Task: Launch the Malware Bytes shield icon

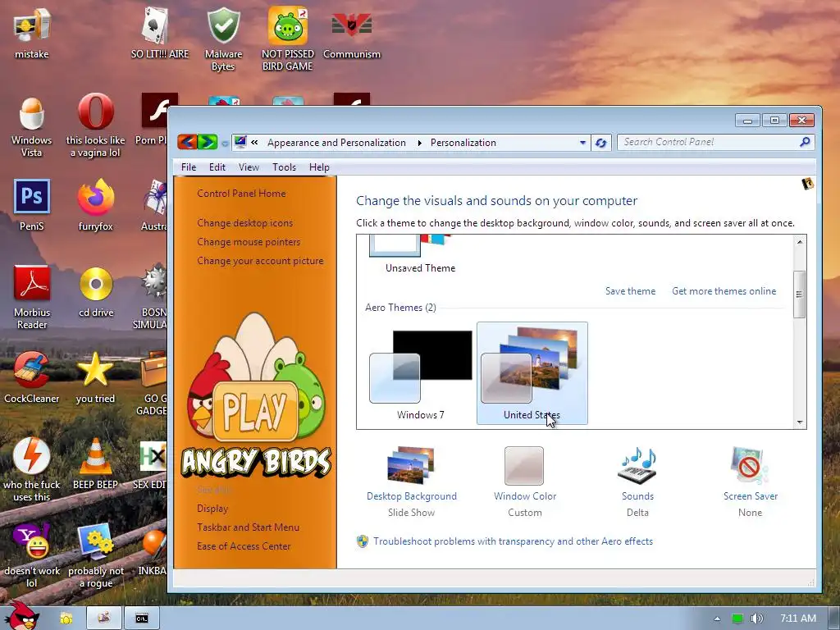Action: click(x=223, y=39)
